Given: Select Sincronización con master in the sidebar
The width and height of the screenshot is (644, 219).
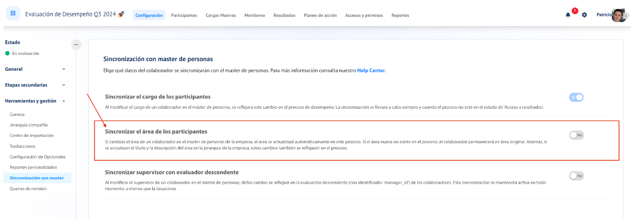Looking at the screenshot, I should 37,178.
